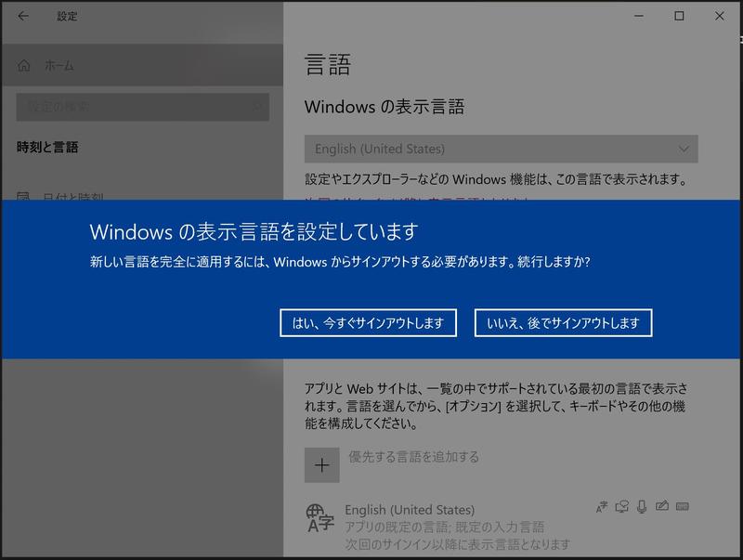Select 優先する言語を追加する label
743x560 pixels.
(413, 457)
